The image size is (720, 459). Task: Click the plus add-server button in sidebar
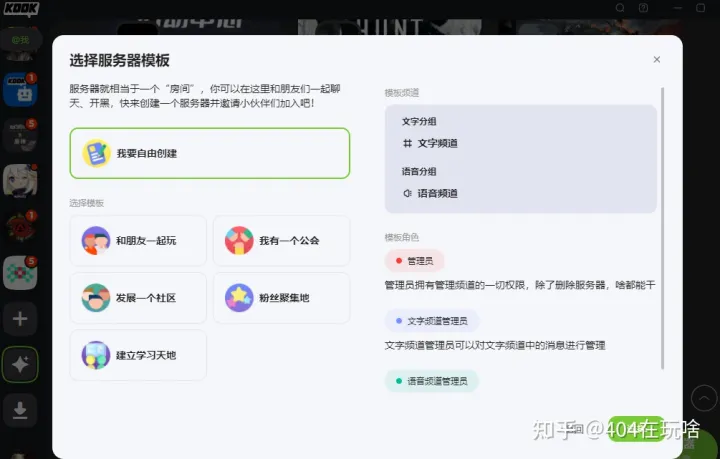[x=20, y=319]
